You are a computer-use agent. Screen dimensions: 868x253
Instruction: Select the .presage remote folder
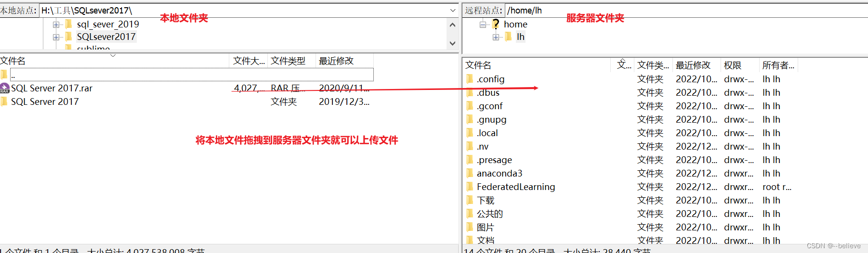pyautogui.click(x=494, y=160)
